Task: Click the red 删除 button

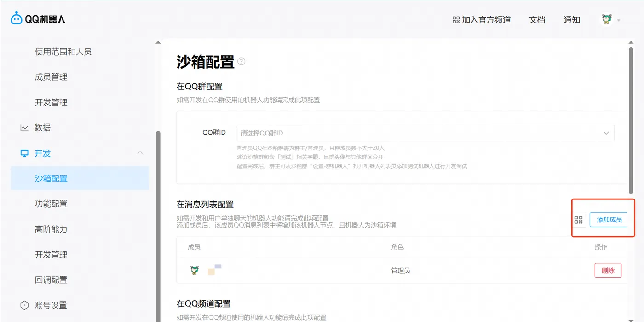Action: tap(608, 270)
